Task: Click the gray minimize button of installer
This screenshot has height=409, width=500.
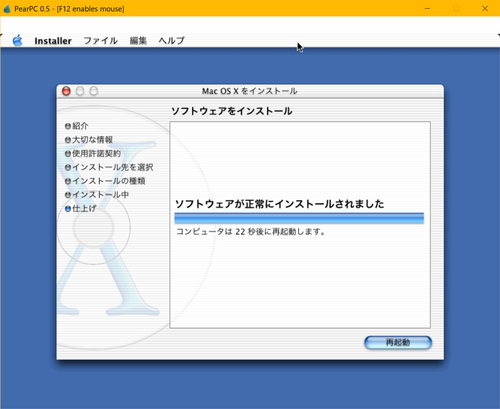Action: 80,91
